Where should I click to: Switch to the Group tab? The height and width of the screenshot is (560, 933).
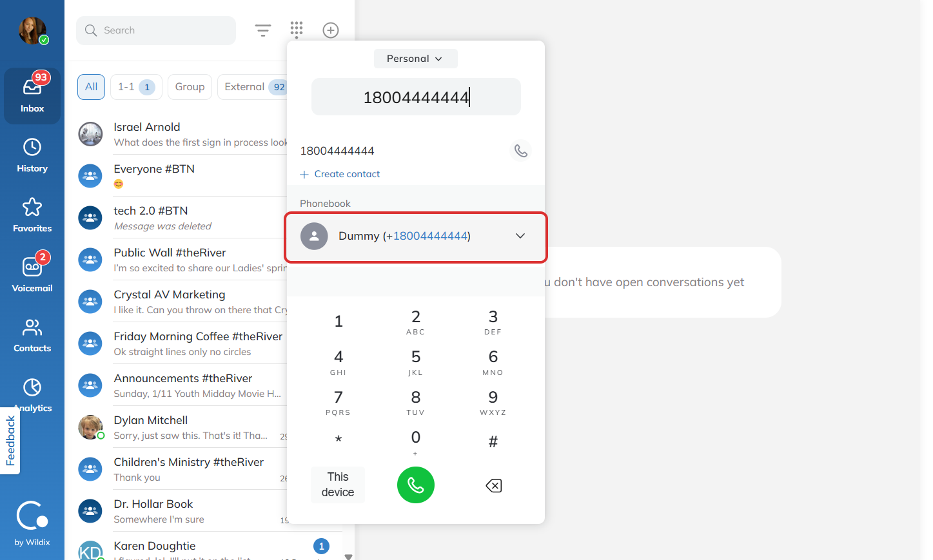click(x=190, y=87)
